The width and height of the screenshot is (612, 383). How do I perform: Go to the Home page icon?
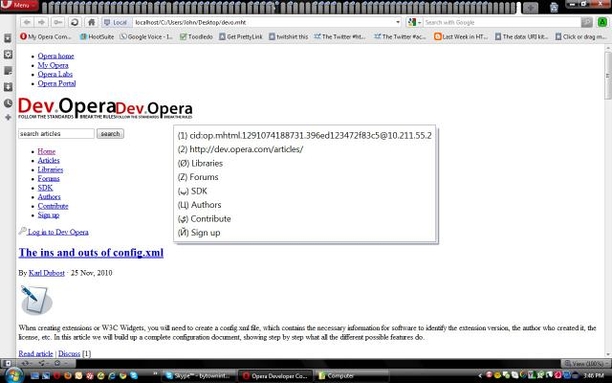[91, 22]
